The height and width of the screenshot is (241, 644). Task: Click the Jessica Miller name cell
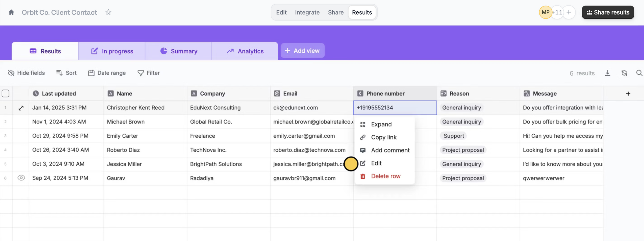tap(145, 164)
